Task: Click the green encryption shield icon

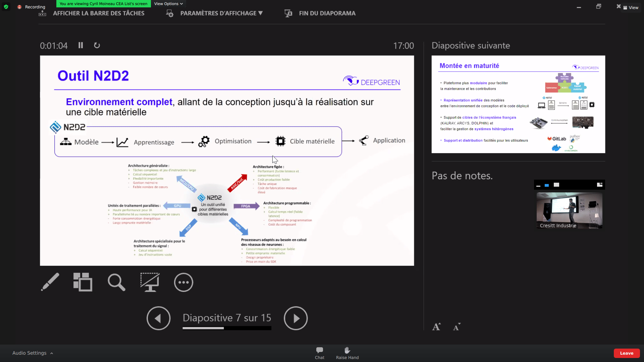Action: pos(6,7)
